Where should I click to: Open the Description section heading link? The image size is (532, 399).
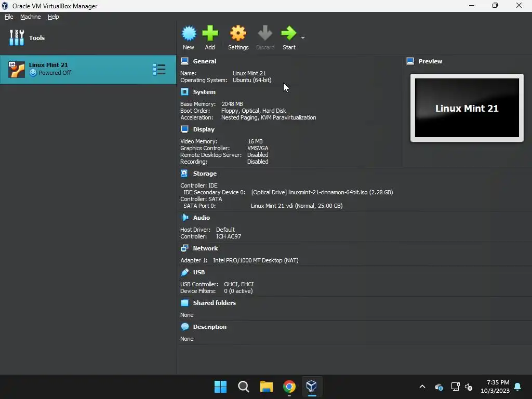point(210,327)
